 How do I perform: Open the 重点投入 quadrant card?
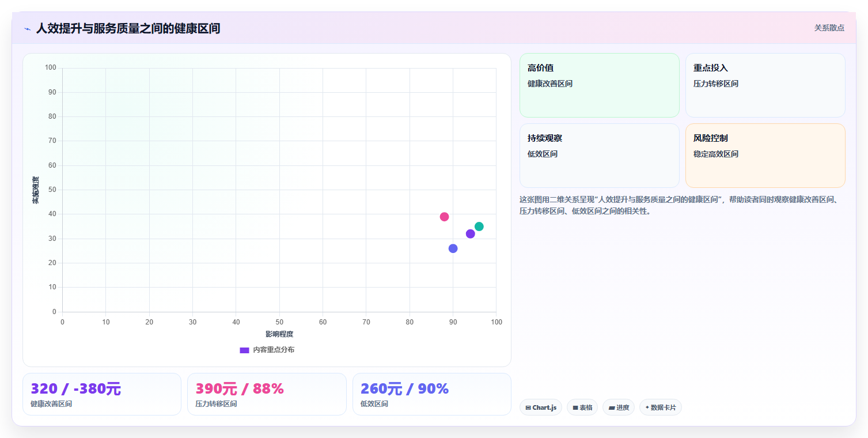coord(765,85)
